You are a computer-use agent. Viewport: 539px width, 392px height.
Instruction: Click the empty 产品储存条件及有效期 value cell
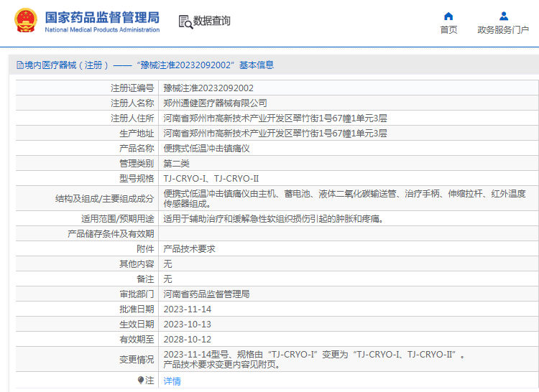349,234
